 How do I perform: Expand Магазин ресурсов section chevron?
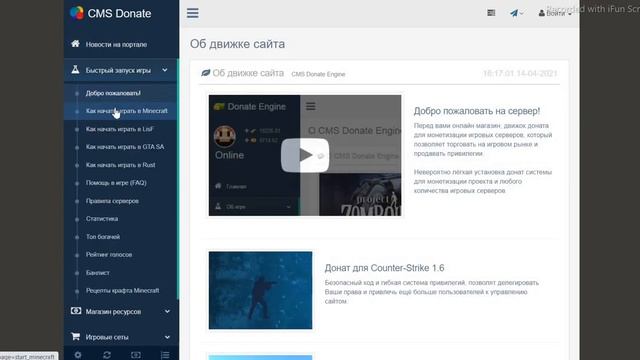(x=167, y=311)
